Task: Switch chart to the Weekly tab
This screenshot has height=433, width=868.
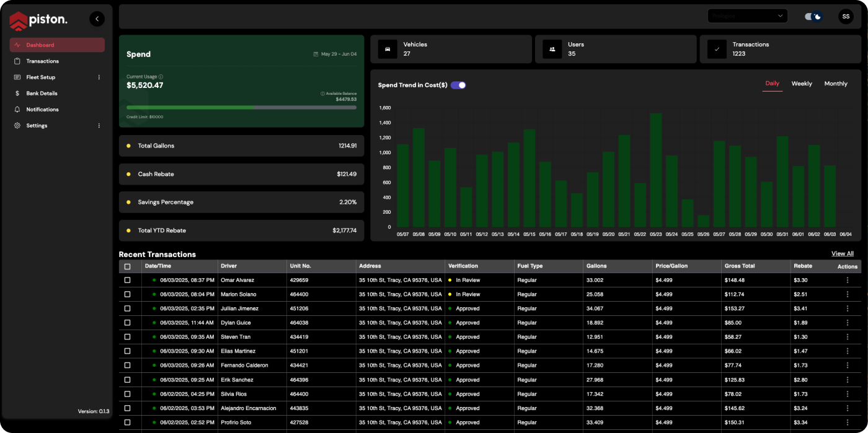Action: tap(801, 84)
